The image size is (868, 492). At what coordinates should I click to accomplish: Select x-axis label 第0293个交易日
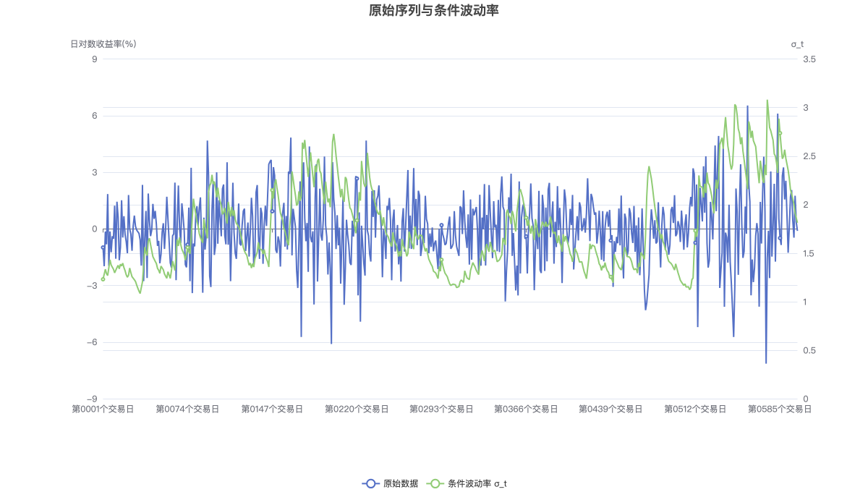441,409
